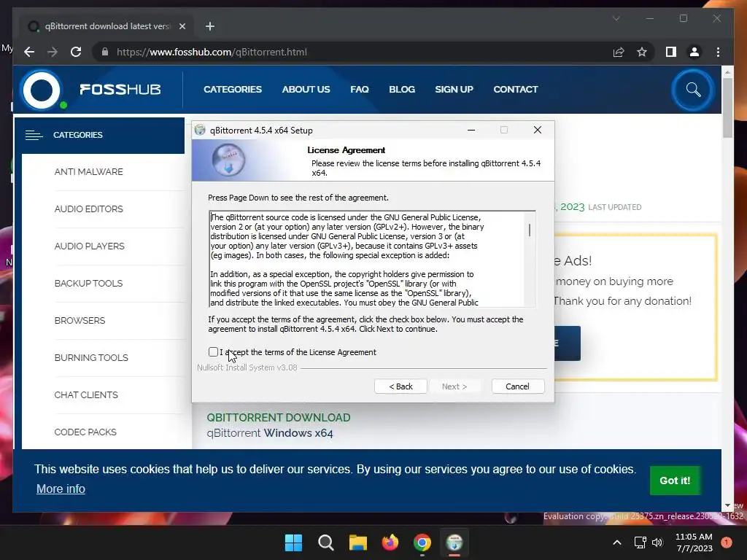Select AUDIO EDITORS category
This screenshot has width=747, height=560.
click(x=88, y=209)
